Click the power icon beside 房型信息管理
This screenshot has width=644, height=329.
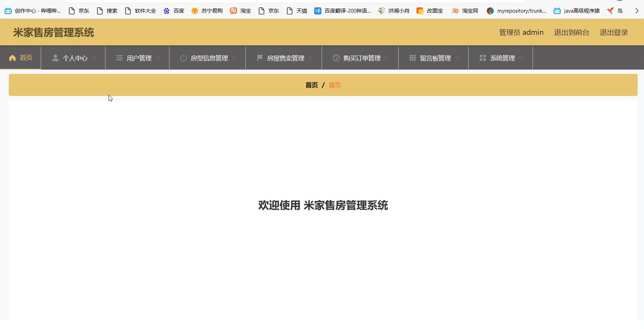[x=183, y=58]
